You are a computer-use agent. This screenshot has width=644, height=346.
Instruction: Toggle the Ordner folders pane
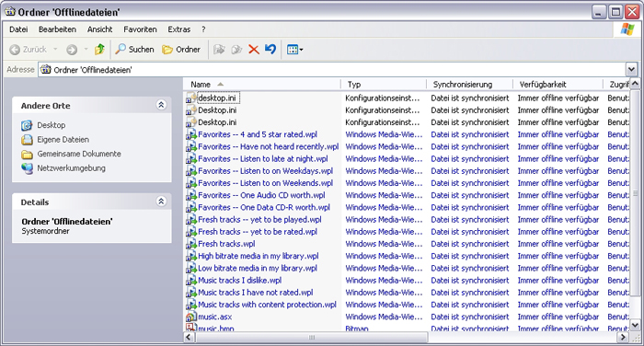point(181,50)
